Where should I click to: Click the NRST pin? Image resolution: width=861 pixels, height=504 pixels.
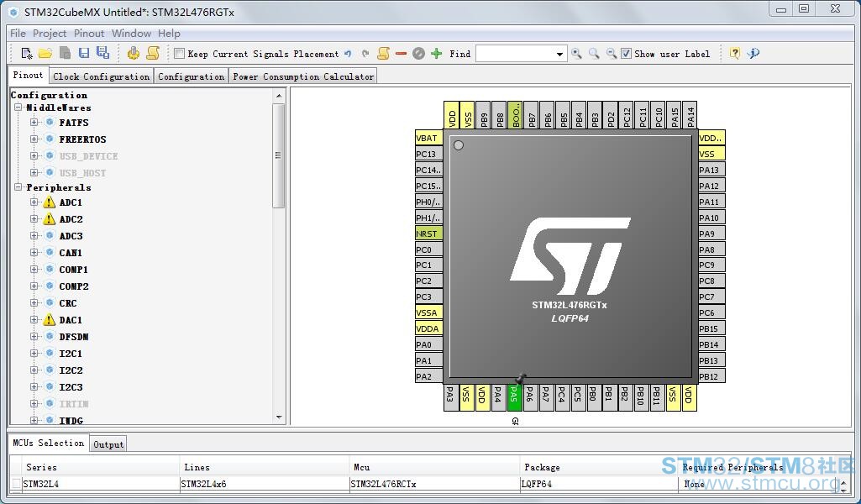(429, 234)
